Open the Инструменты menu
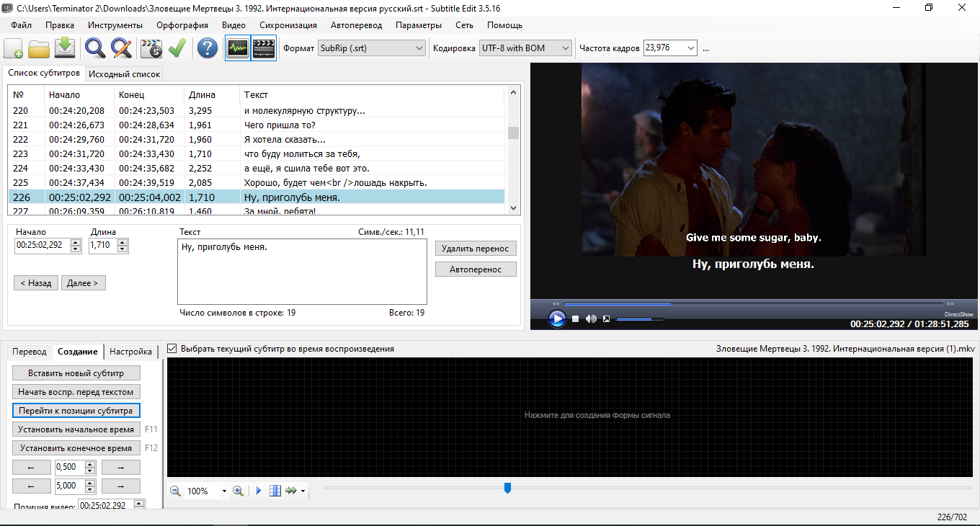The image size is (980, 526). pos(115,25)
